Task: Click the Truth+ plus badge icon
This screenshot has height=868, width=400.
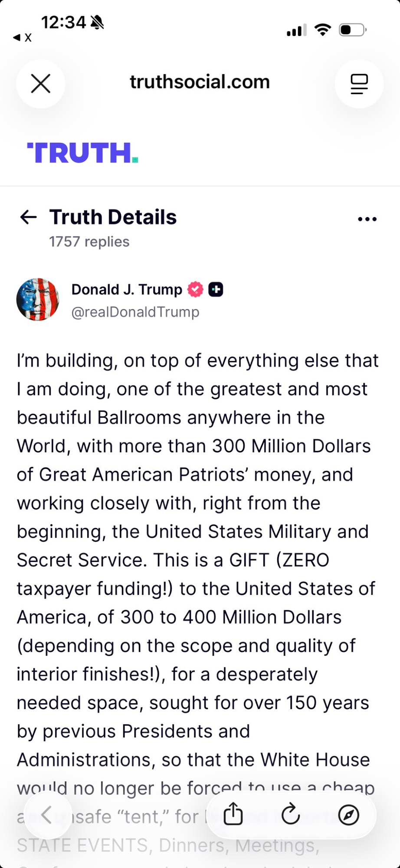Action: point(216,289)
